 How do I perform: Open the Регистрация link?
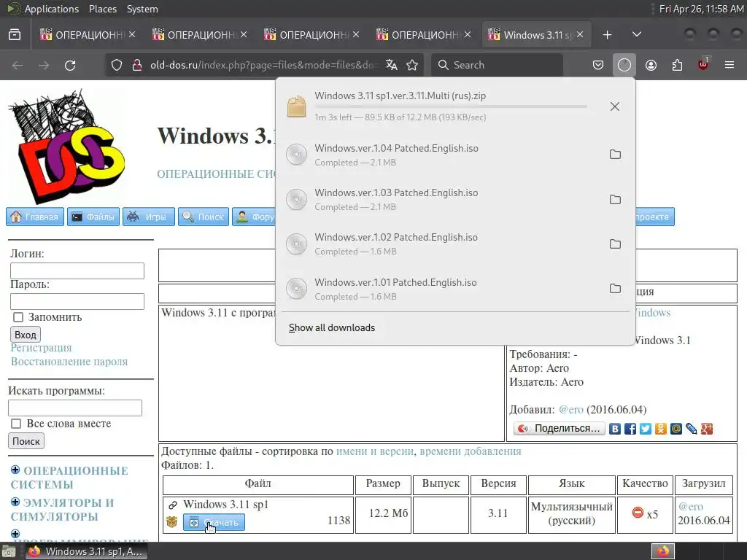[41, 348]
